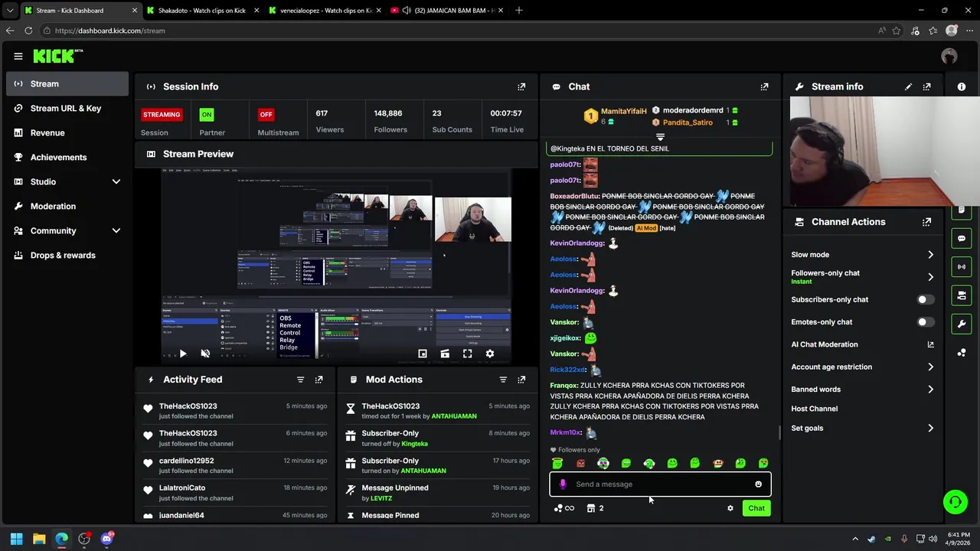Click the chat message input field
The image size is (980, 551).
[660, 484]
